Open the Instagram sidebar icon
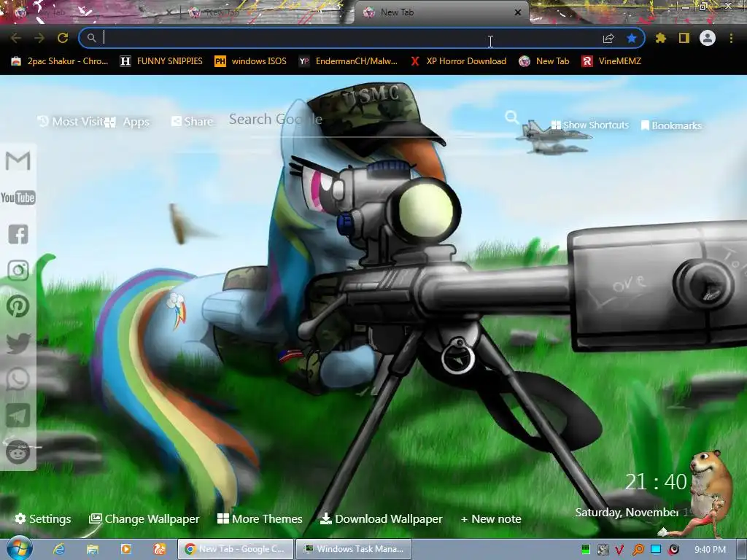This screenshot has width=747, height=560. coord(18,270)
